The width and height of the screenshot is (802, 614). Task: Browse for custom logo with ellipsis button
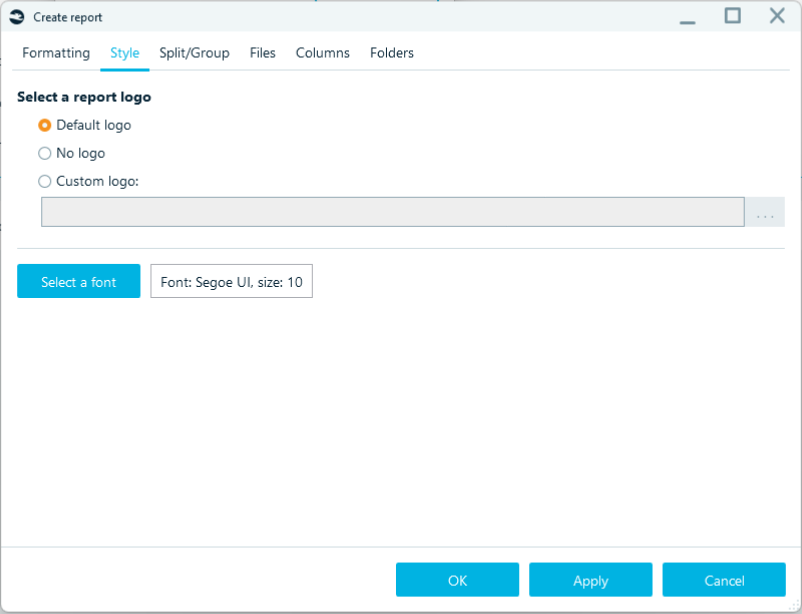765,212
